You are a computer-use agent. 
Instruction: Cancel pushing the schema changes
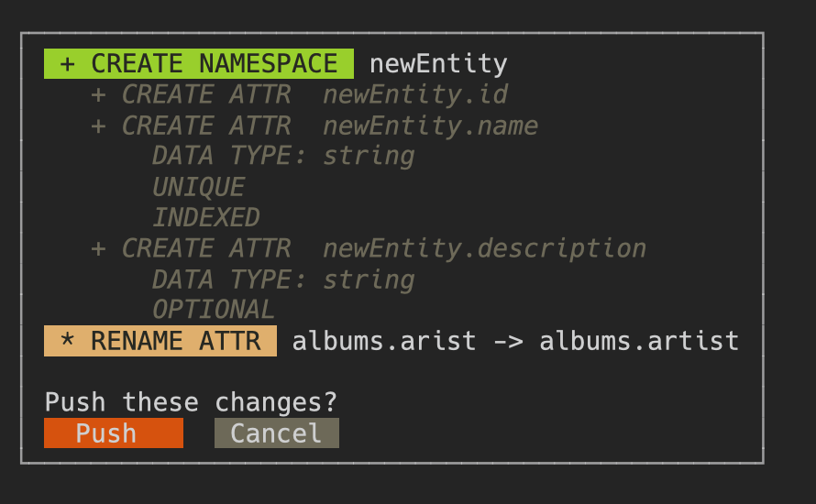coord(276,433)
